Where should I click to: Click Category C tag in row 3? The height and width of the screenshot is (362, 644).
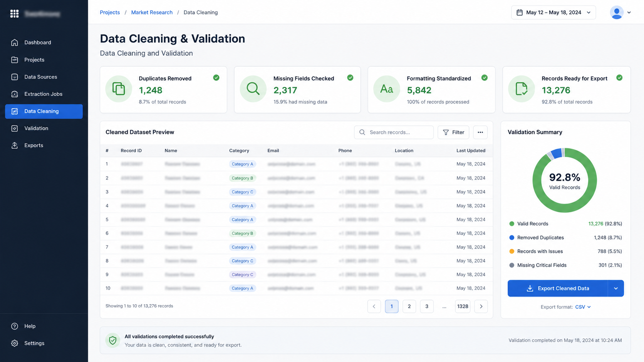click(243, 192)
